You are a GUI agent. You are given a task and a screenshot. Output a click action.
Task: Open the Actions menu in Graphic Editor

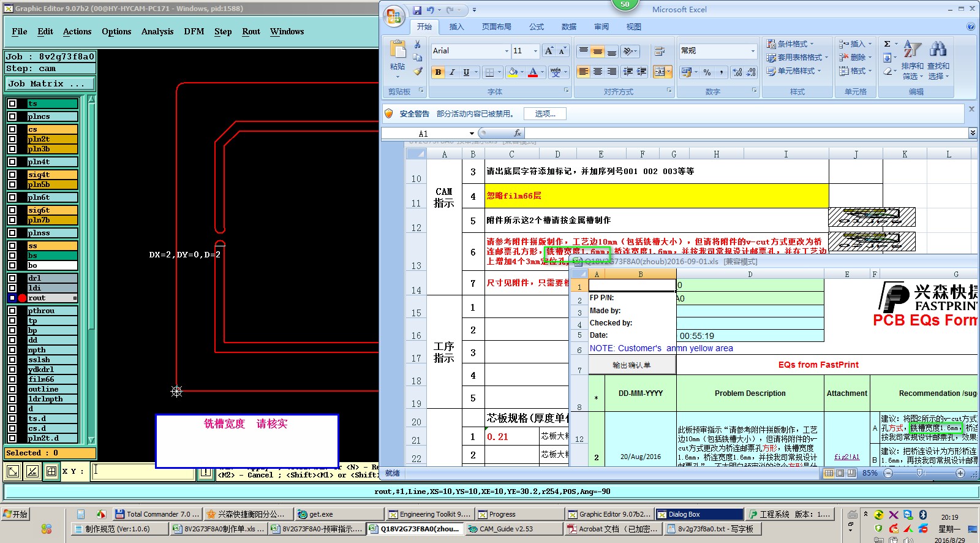click(77, 31)
